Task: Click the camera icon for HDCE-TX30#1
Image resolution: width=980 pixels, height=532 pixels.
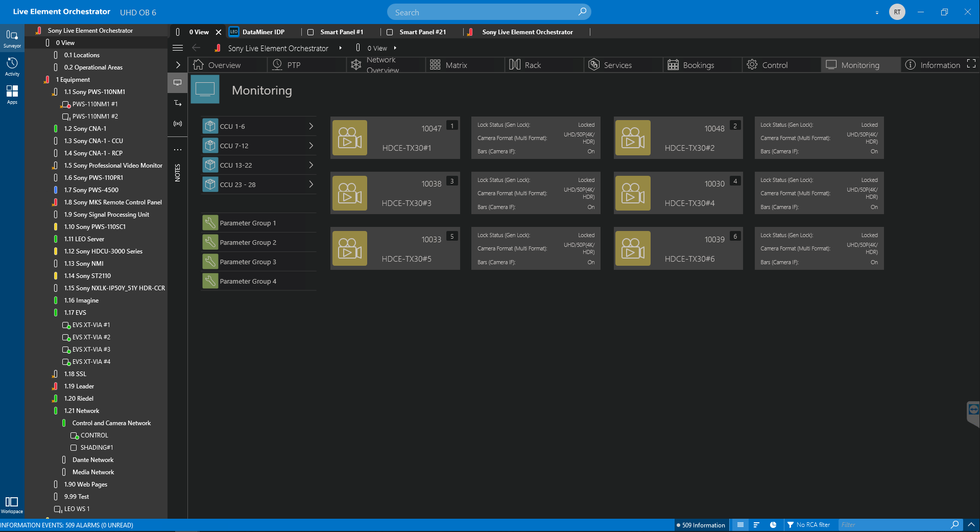Action: point(350,138)
